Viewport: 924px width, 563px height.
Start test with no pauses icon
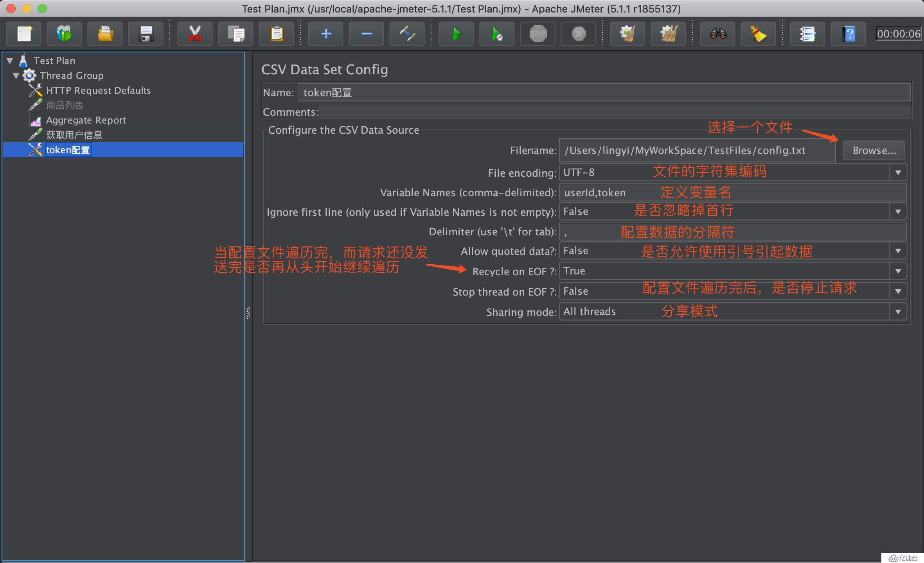(497, 34)
